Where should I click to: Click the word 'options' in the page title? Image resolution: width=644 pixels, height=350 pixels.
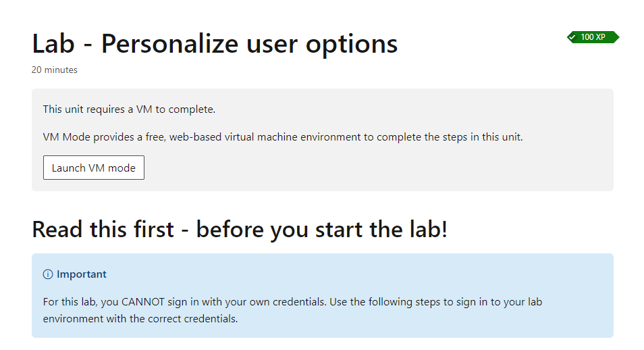(351, 44)
